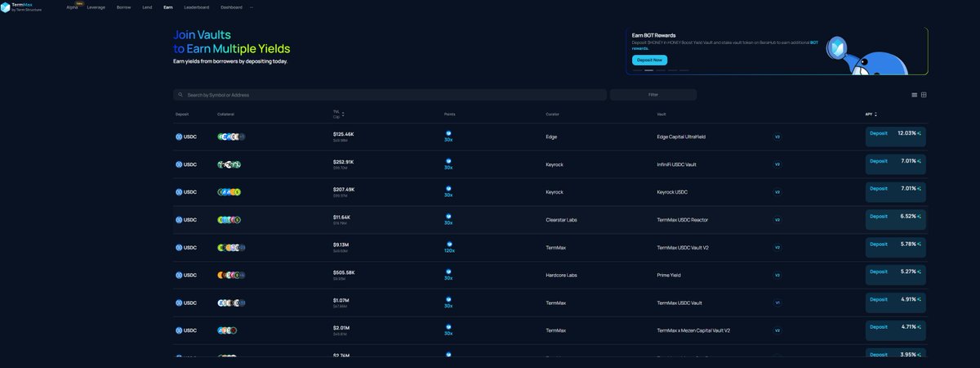Click collateral icons in InfiniFi USDC Vault row
The height and width of the screenshot is (368, 980).
tap(229, 164)
